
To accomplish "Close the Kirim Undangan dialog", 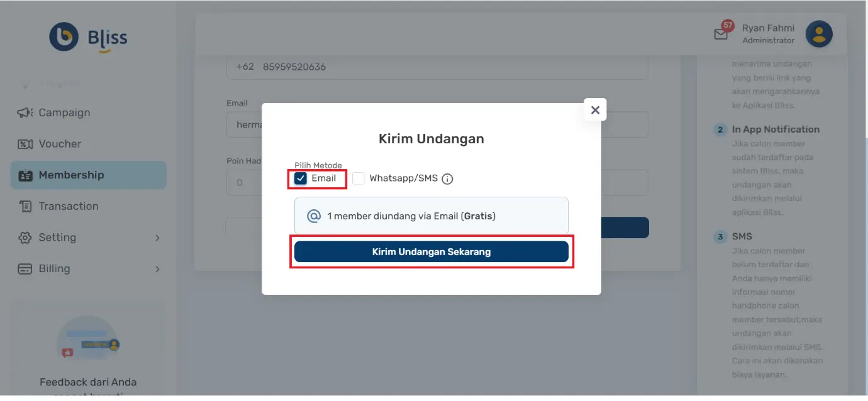I will (x=594, y=109).
